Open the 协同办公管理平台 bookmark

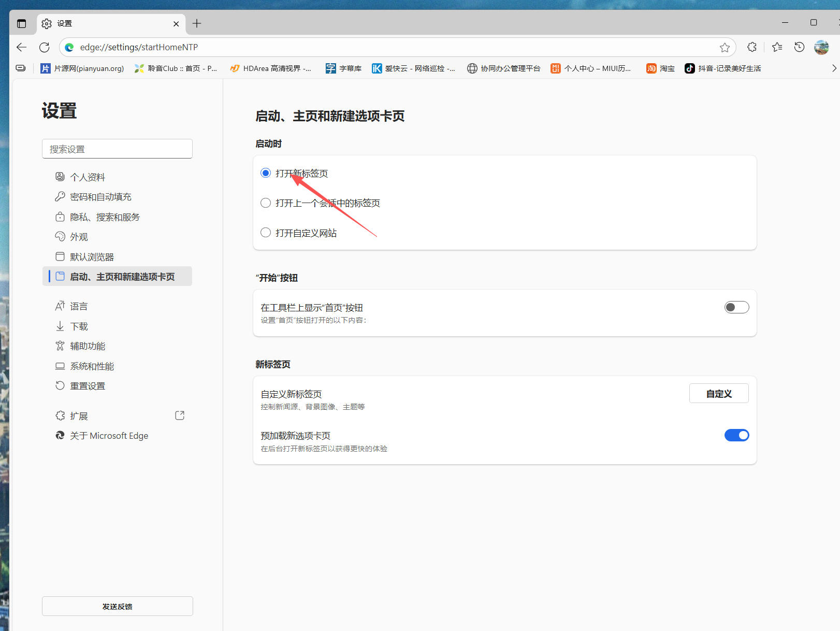coord(503,68)
